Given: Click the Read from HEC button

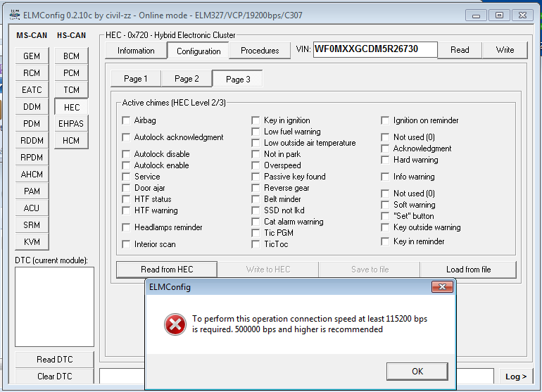Looking at the screenshot, I should click(167, 270).
